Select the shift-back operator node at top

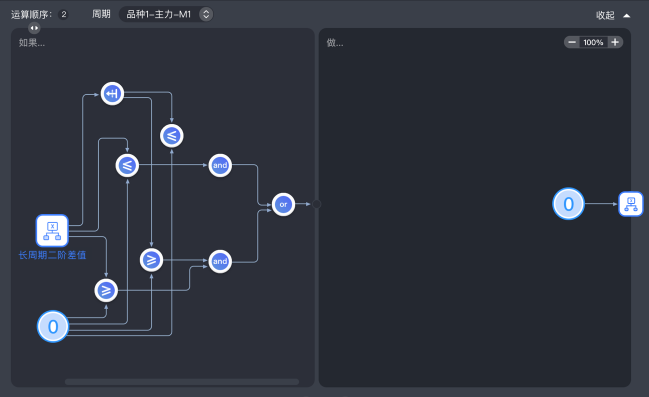click(x=112, y=94)
